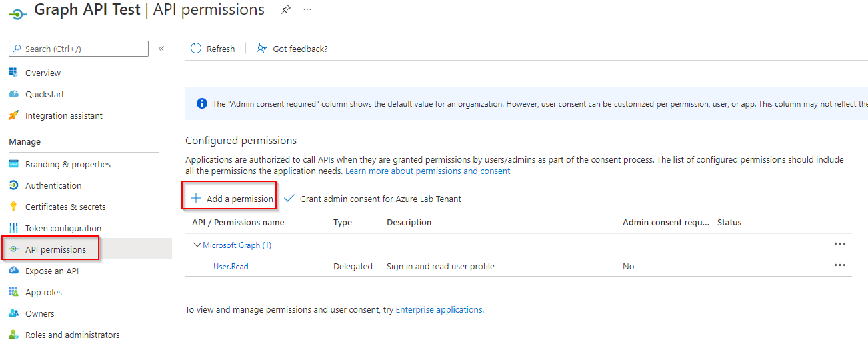Click the Quickstart cloud icon

[x=13, y=94]
